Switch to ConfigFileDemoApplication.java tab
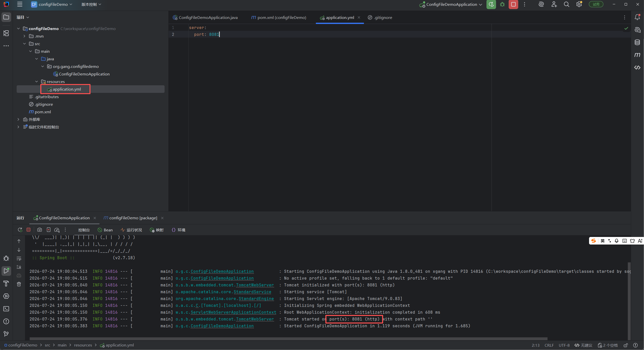 point(205,17)
